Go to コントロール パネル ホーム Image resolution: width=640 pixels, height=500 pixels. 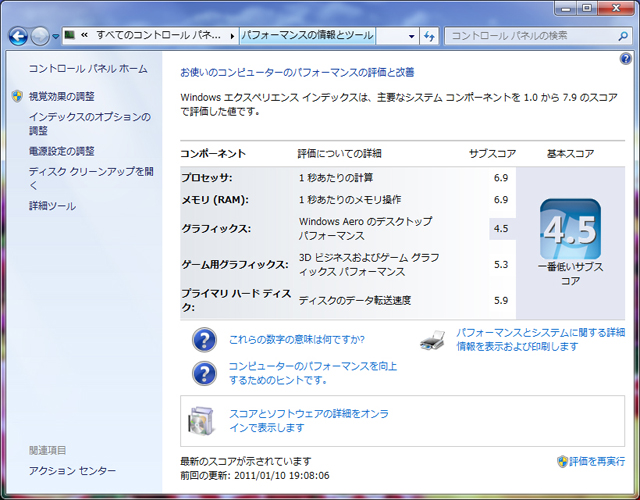point(88,69)
